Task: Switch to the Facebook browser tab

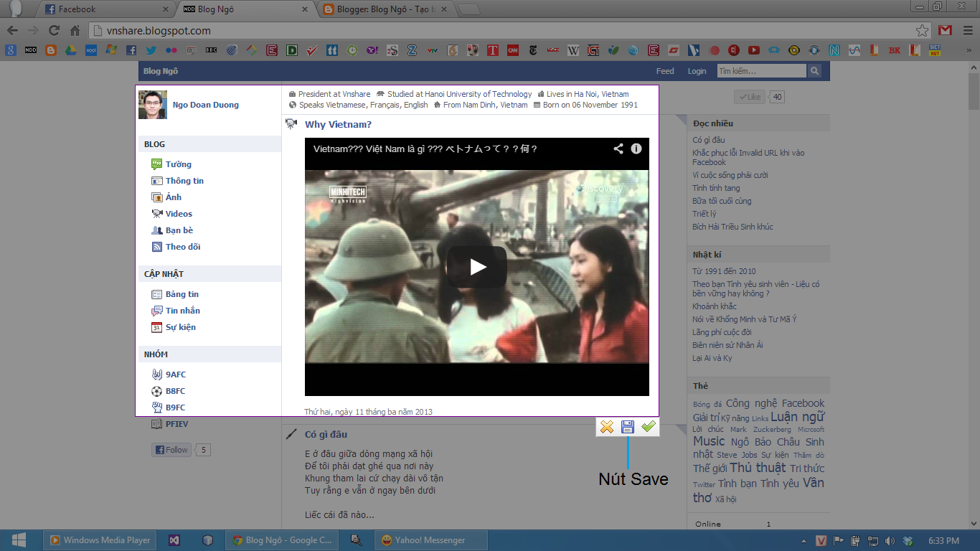Action: 106,9
